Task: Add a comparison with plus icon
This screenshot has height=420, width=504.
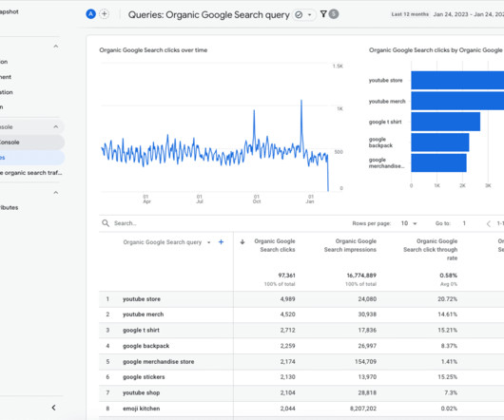Action: tap(105, 14)
